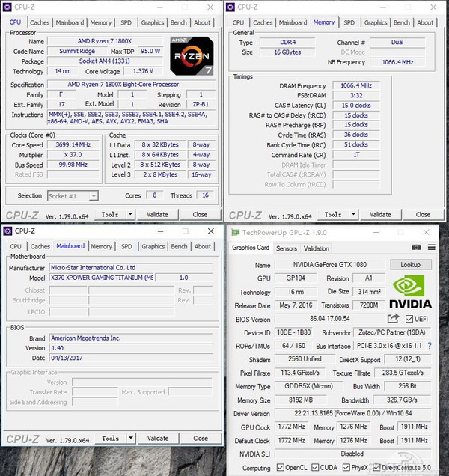Open the Bench tab in the CPU window
Screen dimensions: 449x476
click(x=179, y=22)
